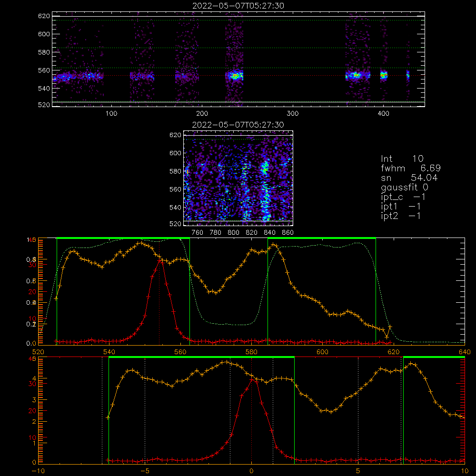Click the orange curve's dip near 570 in profile plot
Screen dimensions: 476x476
click(x=216, y=293)
